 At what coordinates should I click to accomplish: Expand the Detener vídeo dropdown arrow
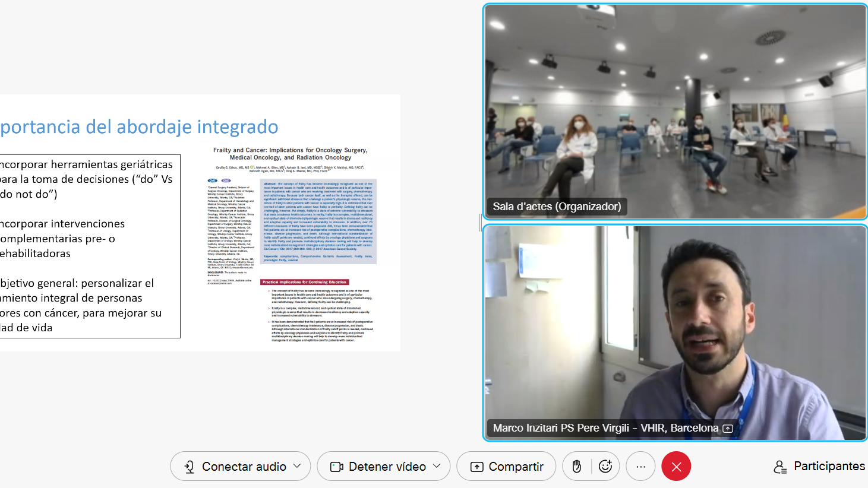pos(437,466)
